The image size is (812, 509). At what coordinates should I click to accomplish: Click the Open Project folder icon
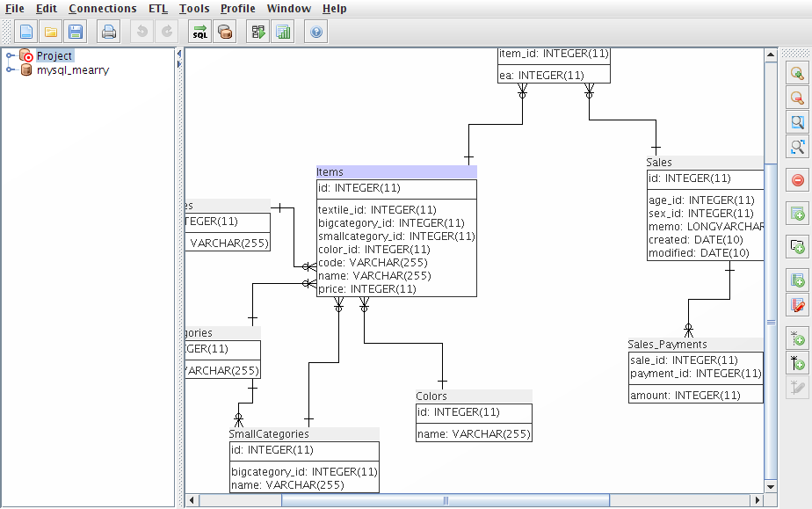pyautogui.click(x=51, y=33)
